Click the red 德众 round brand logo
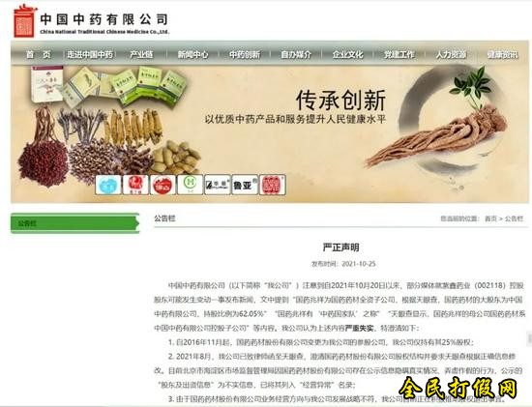 pos(163,185)
